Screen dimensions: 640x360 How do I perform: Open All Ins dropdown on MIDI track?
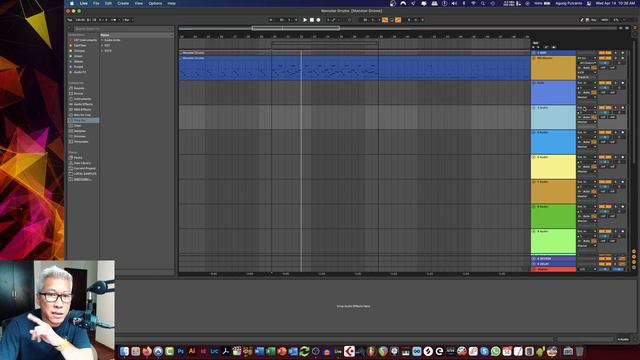[587, 58]
